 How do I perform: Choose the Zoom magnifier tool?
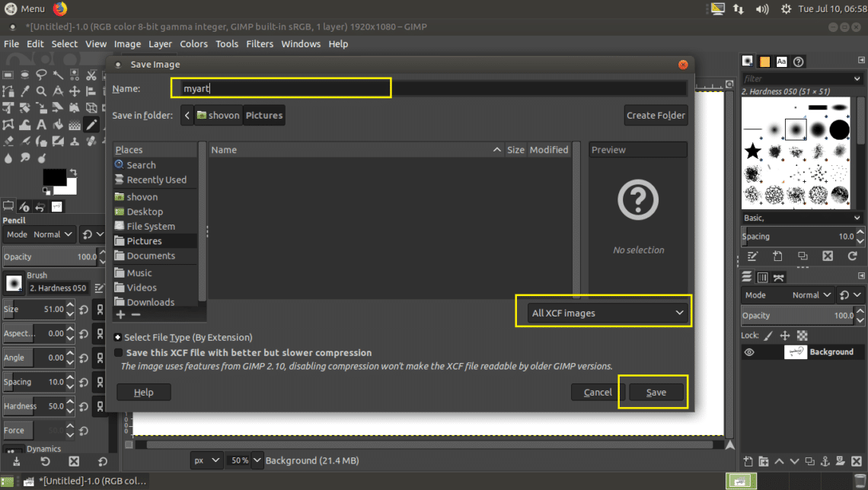pyautogui.click(x=42, y=91)
